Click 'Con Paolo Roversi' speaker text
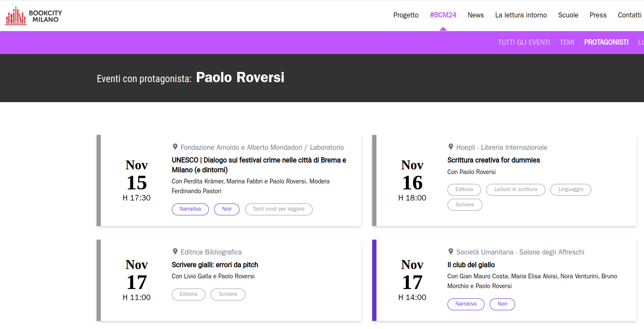This screenshot has width=644, height=329. click(471, 172)
